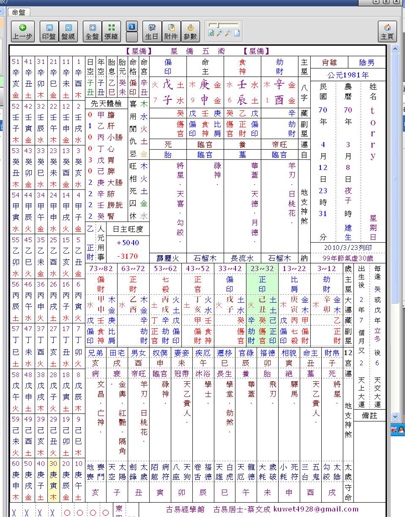
Task: Click the first magnifier zoom icon
Action: click(x=219, y=33)
